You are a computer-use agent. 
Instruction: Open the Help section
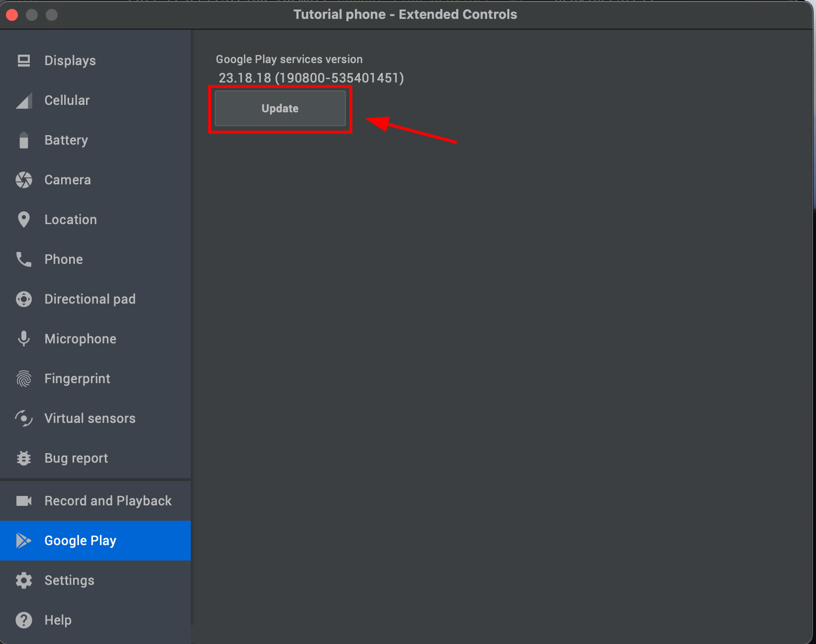click(58, 620)
